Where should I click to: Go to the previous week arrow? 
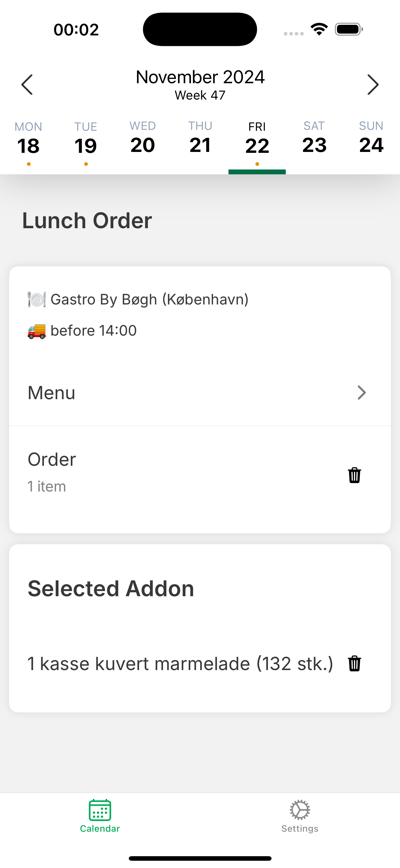(x=27, y=84)
